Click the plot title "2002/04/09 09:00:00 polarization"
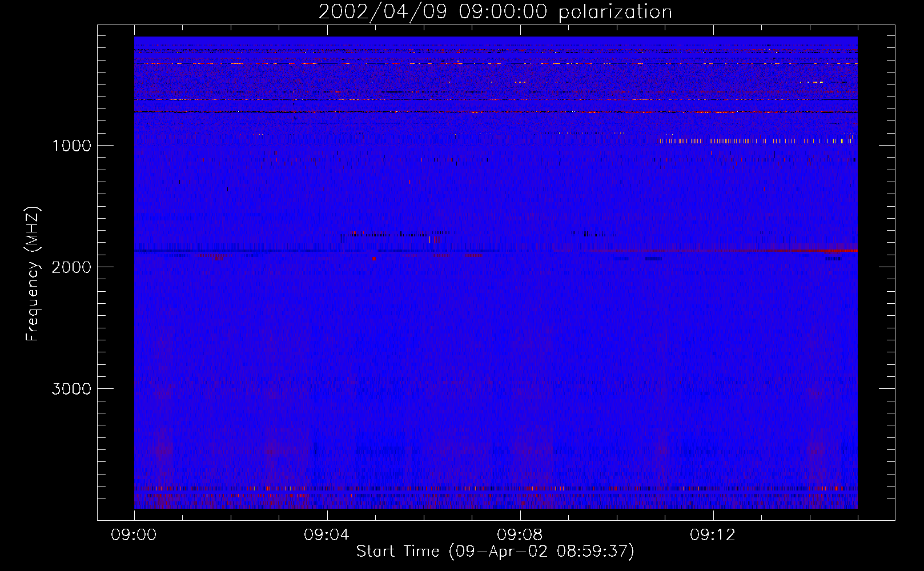 pyautogui.click(x=495, y=12)
